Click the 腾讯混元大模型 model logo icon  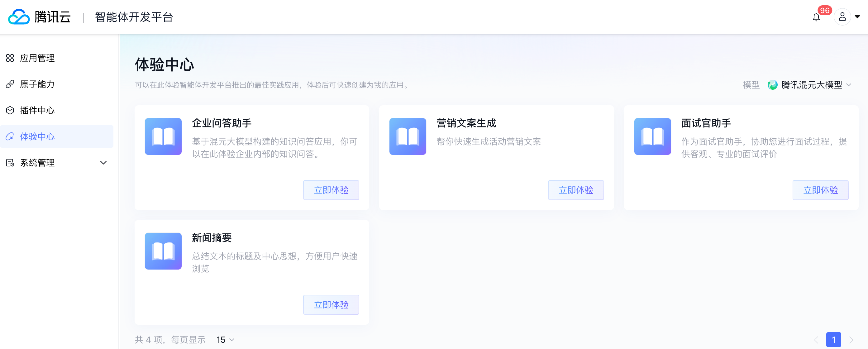pos(772,85)
